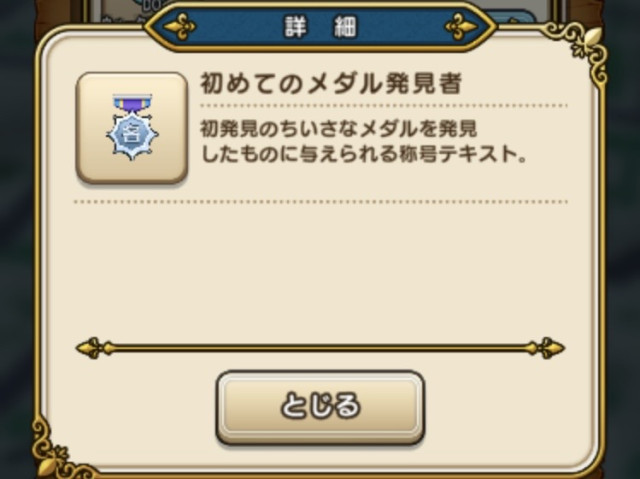Click the right end of gold divider

(x=546, y=348)
